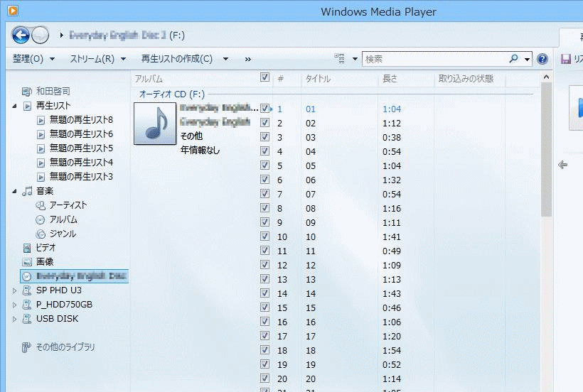583x392 pixels.
Task: Click the scrollbar up arrow
Action: pos(546,77)
